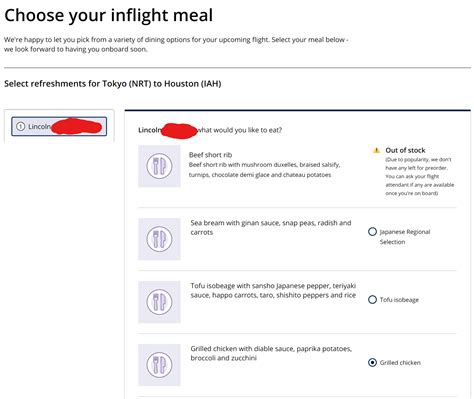This screenshot has width=474, height=399.
Task: Open the Lincoln passenger tab
Action: click(59, 126)
